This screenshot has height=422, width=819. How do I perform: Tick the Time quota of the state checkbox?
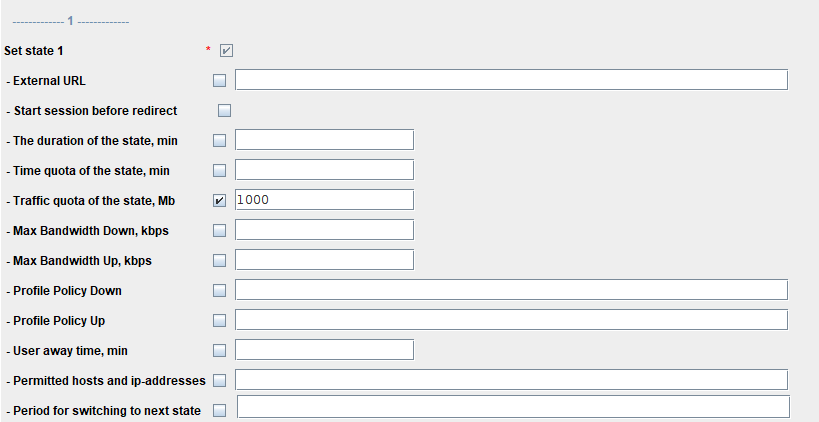(220, 171)
